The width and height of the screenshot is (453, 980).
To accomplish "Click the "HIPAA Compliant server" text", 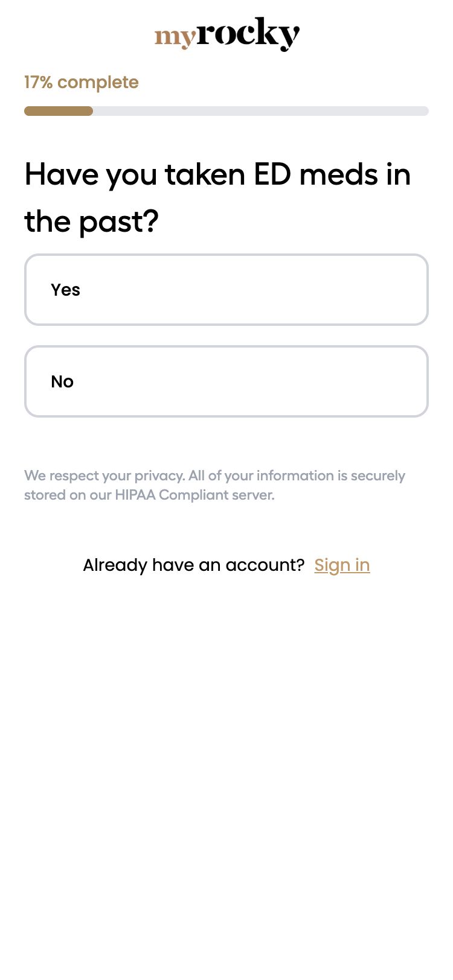I will click(194, 495).
